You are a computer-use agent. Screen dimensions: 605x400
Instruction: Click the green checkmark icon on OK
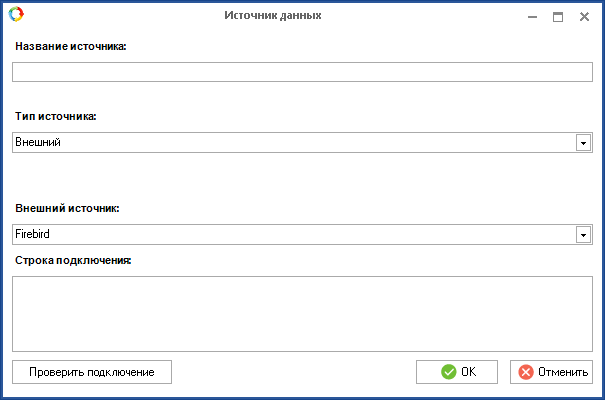(x=449, y=372)
